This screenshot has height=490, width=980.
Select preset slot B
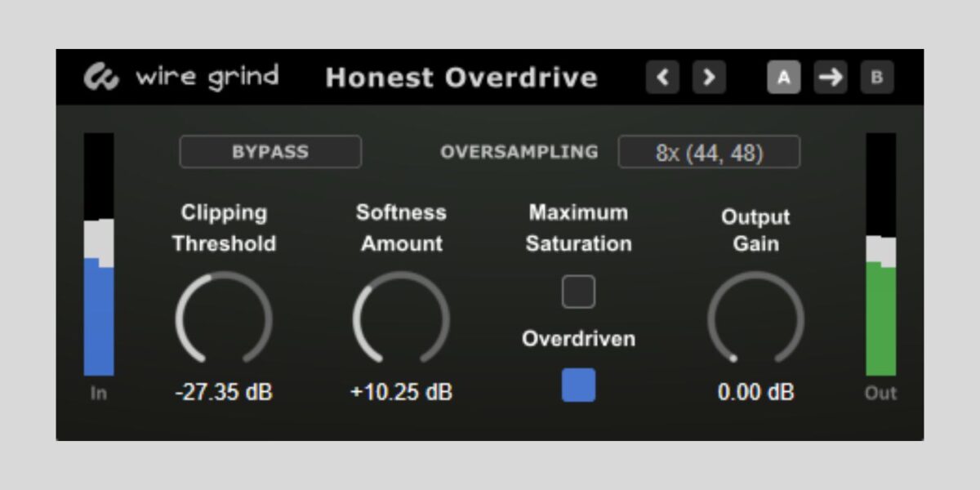(x=877, y=77)
